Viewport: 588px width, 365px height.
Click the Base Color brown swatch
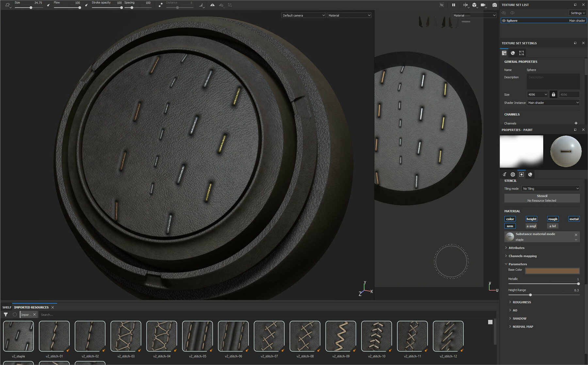pyautogui.click(x=552, y=271)
